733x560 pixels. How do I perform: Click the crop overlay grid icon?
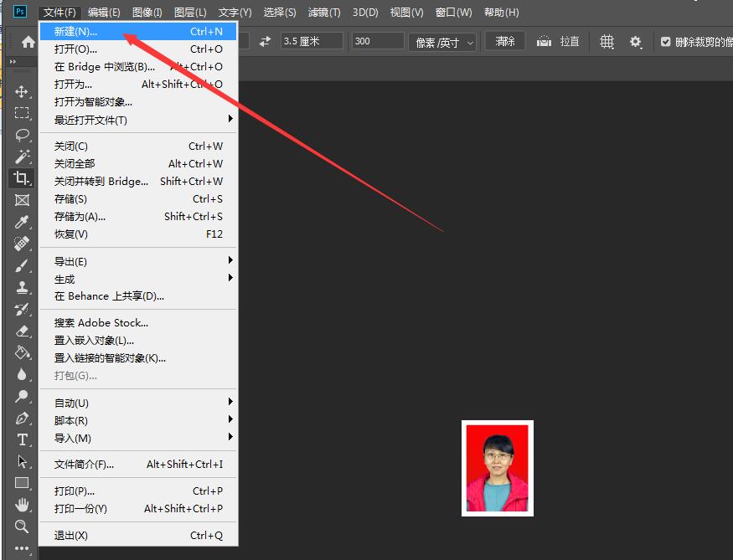tap(607, 42)
